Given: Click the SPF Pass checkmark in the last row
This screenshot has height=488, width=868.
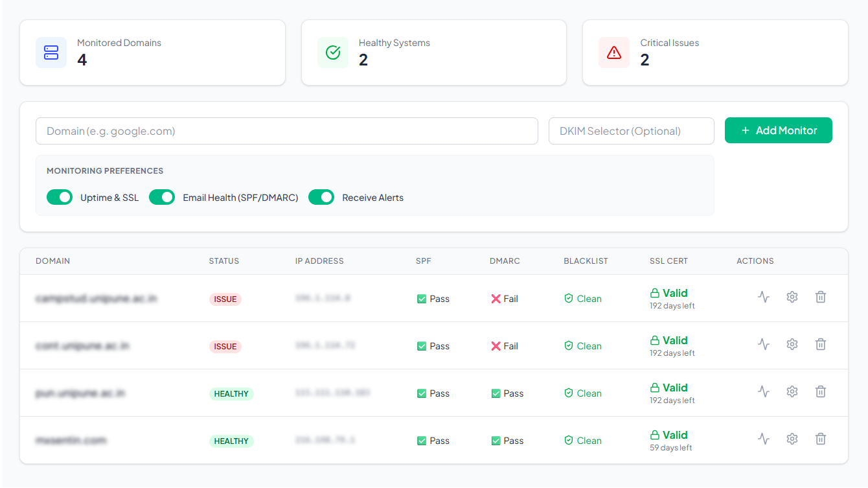Looking at the screenshot, I should coord(422,440).
